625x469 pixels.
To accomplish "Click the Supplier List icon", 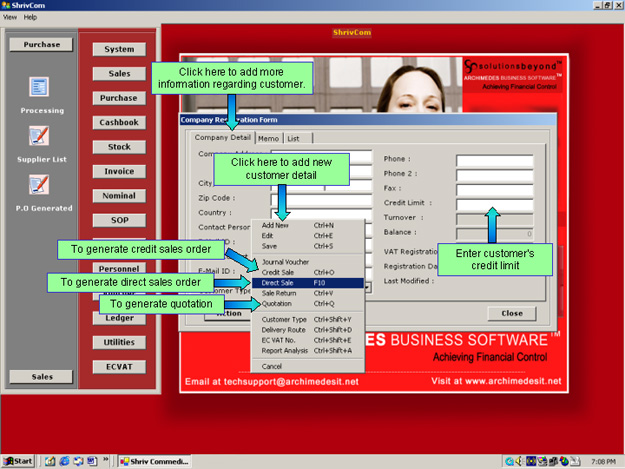I will (x=40, y=136).
